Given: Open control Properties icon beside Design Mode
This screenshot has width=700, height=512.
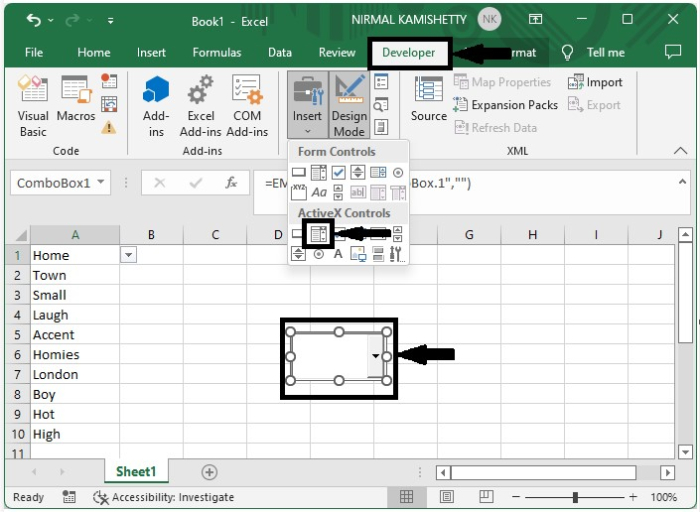Looking at the screenshot, I should pyautogui.click(x=381, y=82).
